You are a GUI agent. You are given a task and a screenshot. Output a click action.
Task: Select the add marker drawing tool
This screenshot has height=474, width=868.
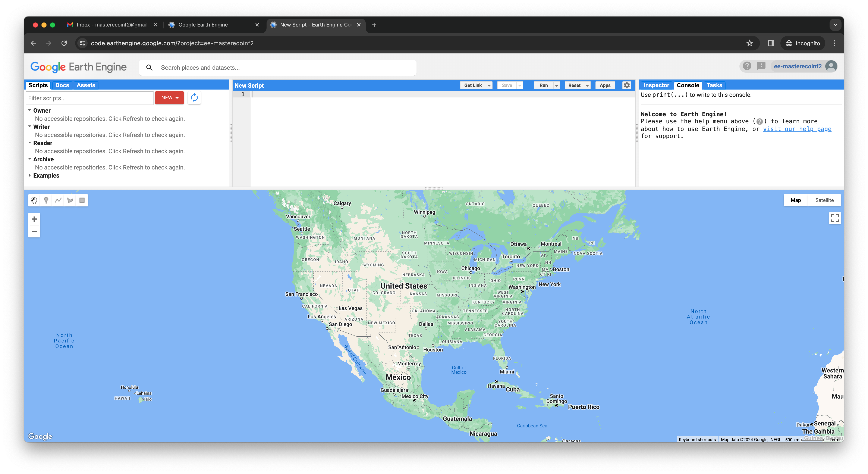(x=46, y=200)
